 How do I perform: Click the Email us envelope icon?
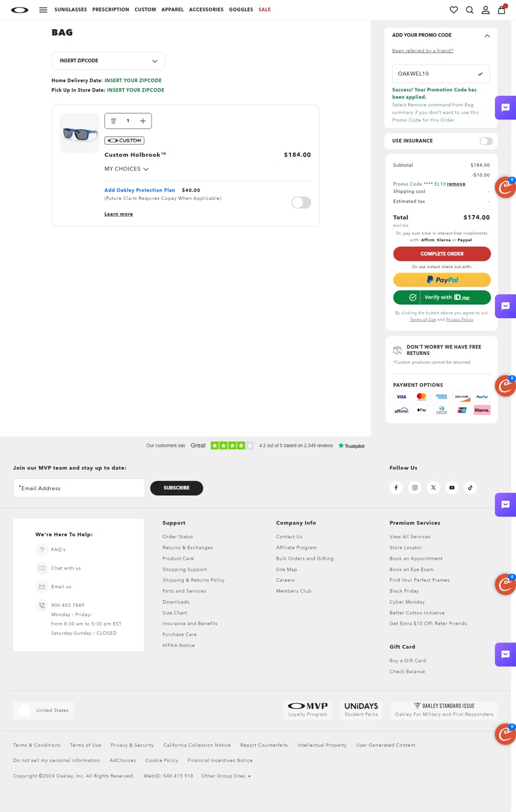[42, 587]
